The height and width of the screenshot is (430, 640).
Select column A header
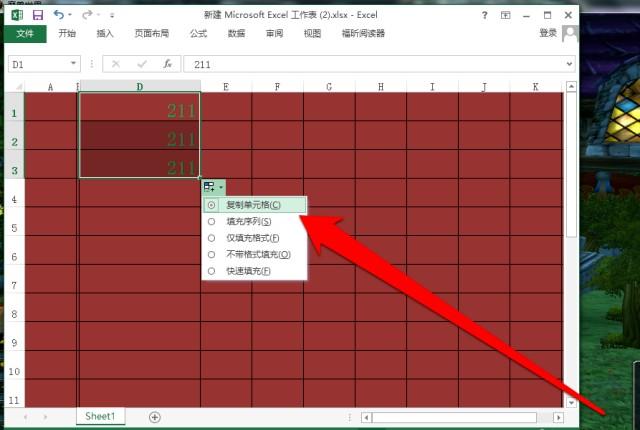click(x=50, y=86)
